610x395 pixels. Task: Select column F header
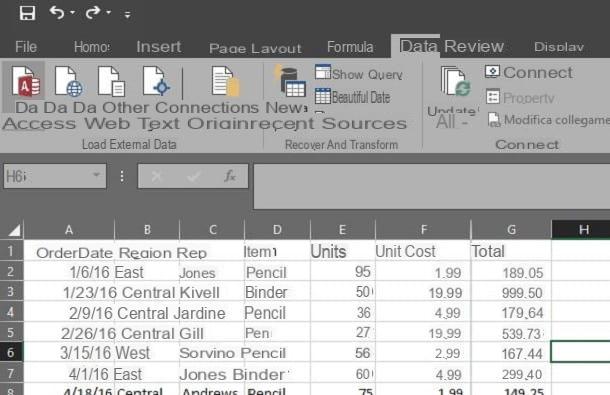(423, 230)
